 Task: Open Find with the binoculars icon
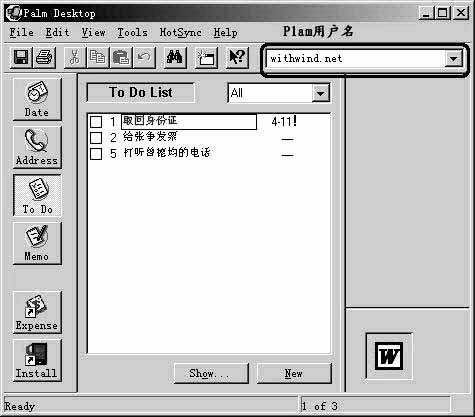pos(175,58)
